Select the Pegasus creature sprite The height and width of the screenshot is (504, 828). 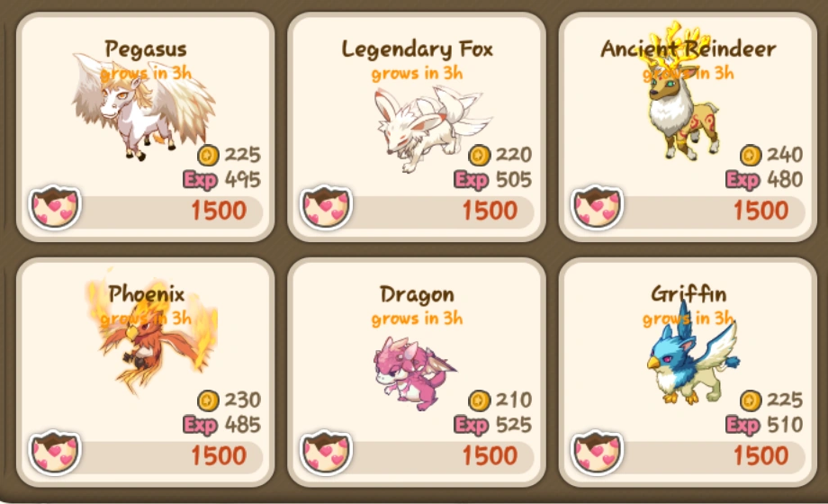pos(144,107)
